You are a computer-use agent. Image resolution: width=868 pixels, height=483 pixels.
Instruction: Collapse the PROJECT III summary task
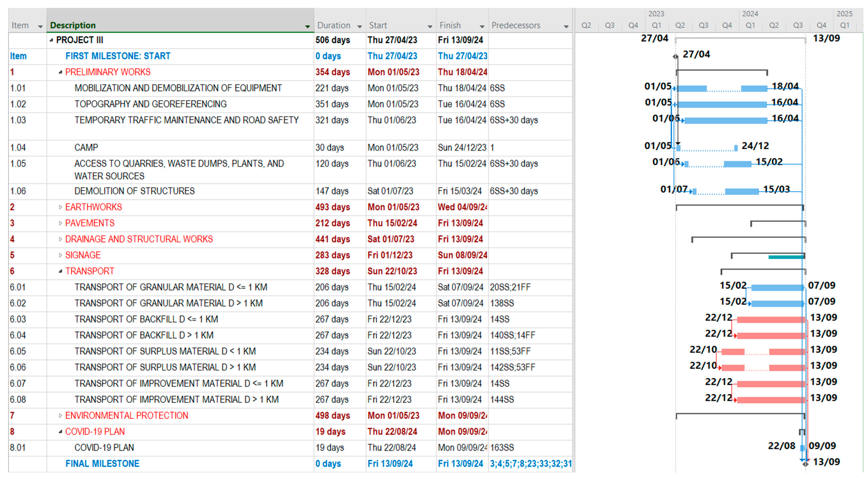pos(51,40)
